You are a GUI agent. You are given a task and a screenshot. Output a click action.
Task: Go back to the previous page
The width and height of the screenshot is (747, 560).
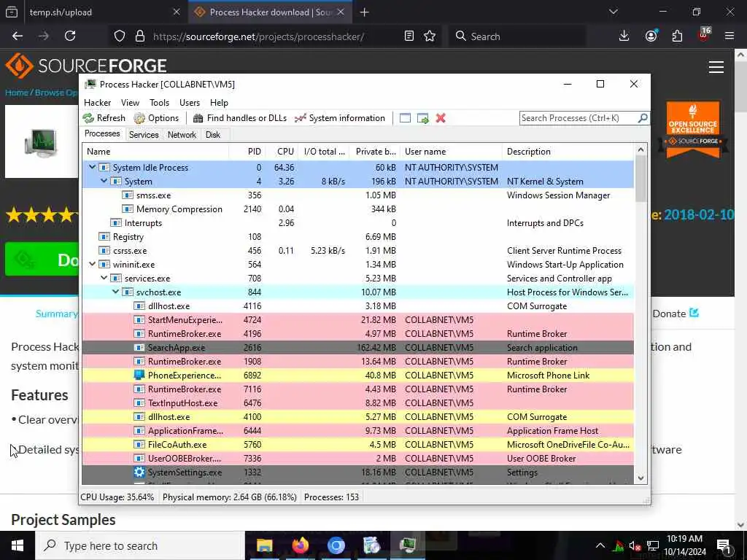[x=18, y=36]
